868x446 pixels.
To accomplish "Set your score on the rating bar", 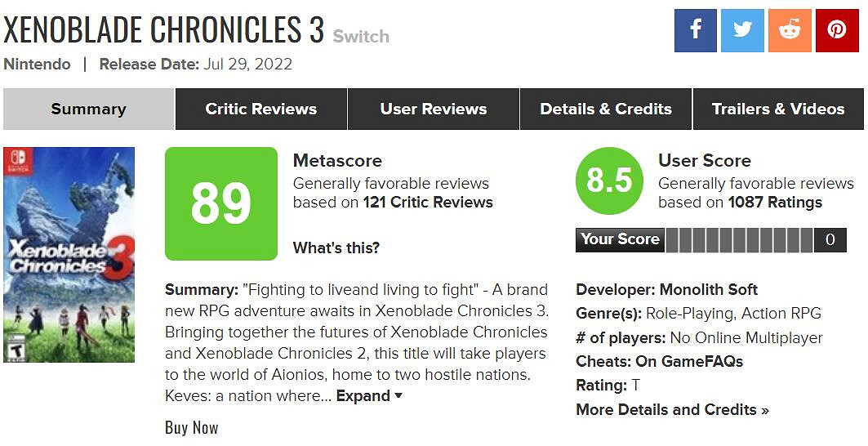I will point(739,240).
